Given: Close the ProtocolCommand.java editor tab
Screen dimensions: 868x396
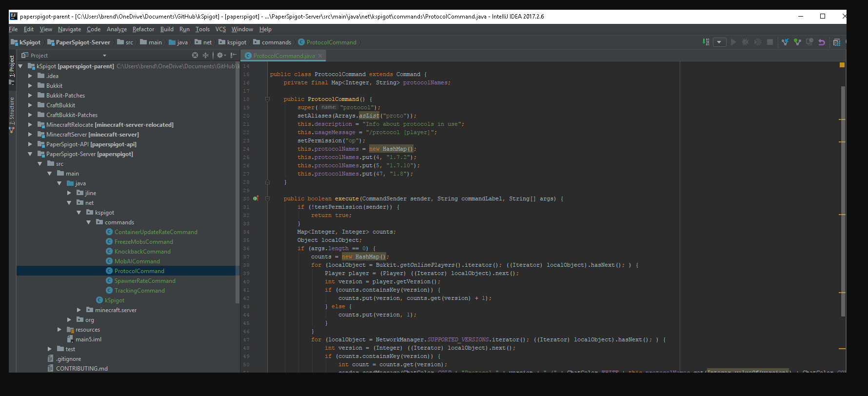Looking at the screenshot, I should 320,56.
